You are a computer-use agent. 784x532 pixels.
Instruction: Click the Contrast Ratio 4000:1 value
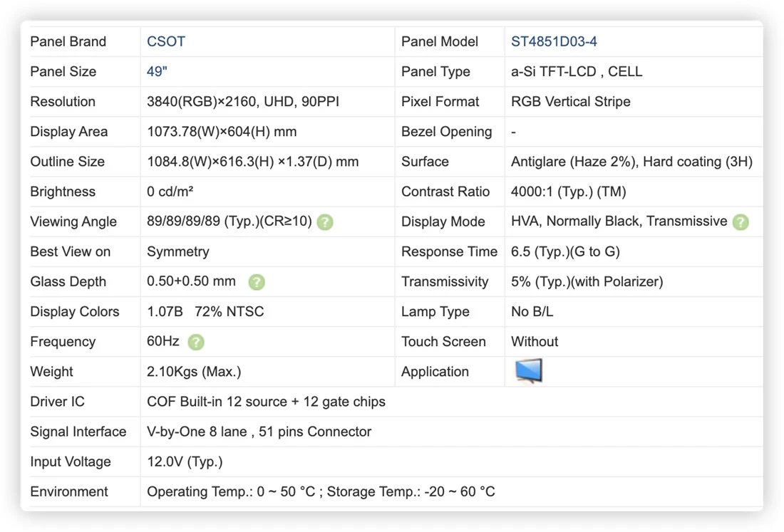coord(568,192)
